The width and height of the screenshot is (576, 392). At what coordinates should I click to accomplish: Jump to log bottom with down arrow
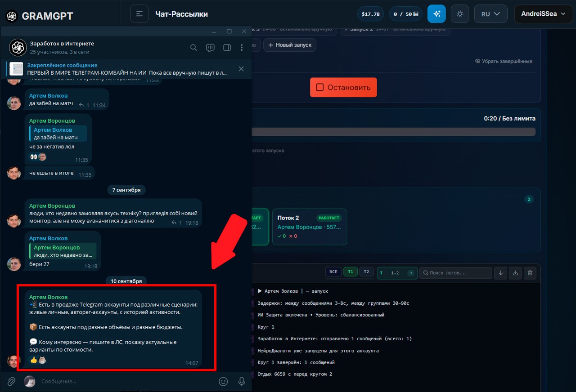[x=500, y=273]
